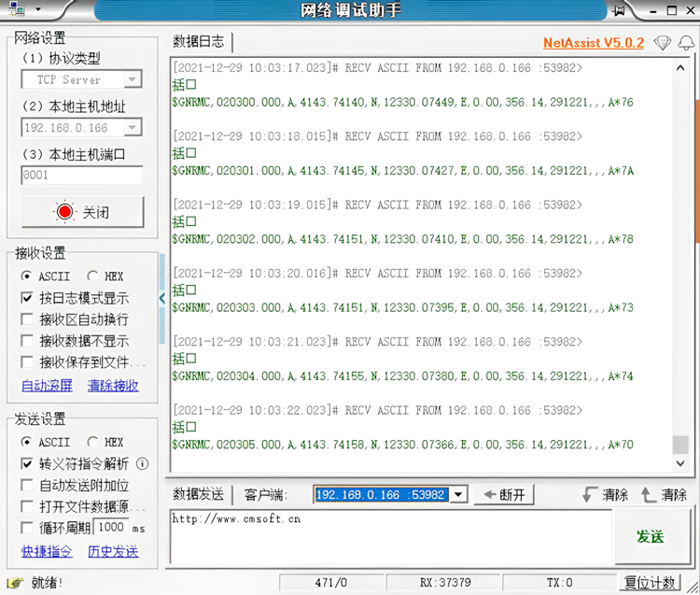This screenshot has height=595, width=700.
Task: Open the 客户端 address dropdown
Action: [x=457, y=494]
